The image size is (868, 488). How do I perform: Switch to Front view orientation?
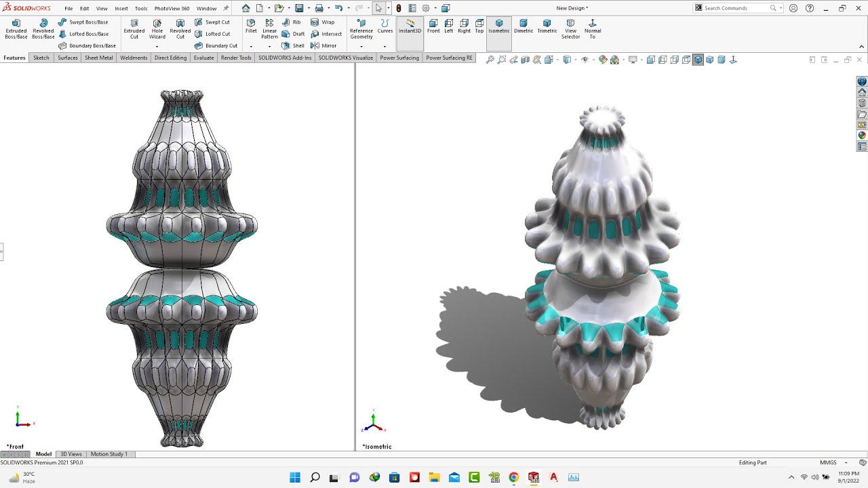433,26
